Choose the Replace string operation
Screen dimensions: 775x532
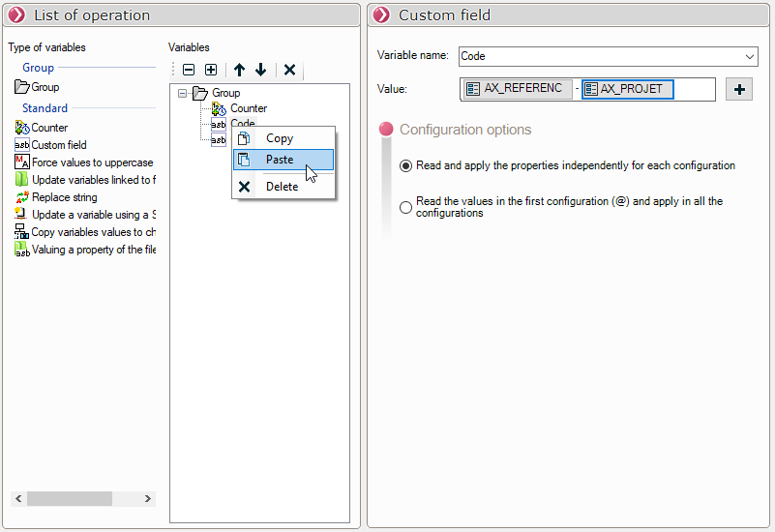[64, 197]
